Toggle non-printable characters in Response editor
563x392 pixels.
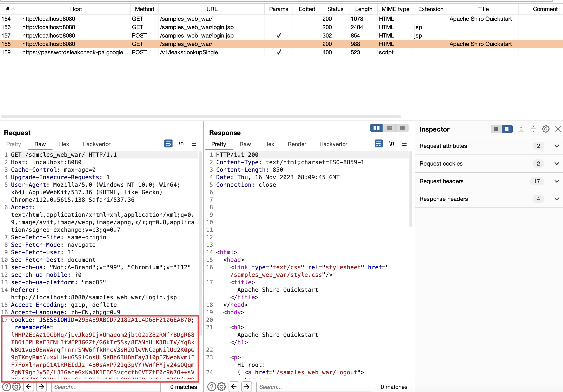392,143
